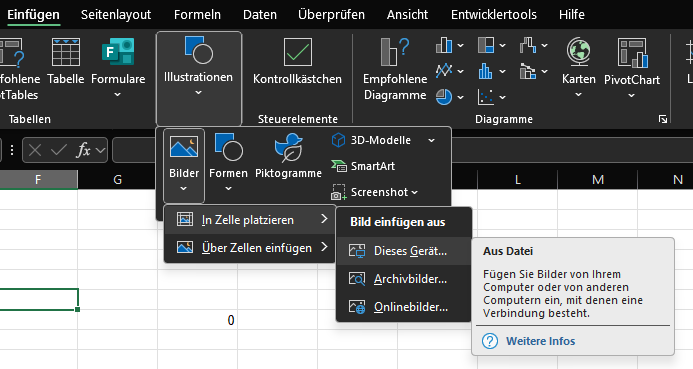The width and height of the screenshot is (693, 369).
Task: Open Empfohlene Diagramme
Action: pyautogui.click(x=395, y=69)
